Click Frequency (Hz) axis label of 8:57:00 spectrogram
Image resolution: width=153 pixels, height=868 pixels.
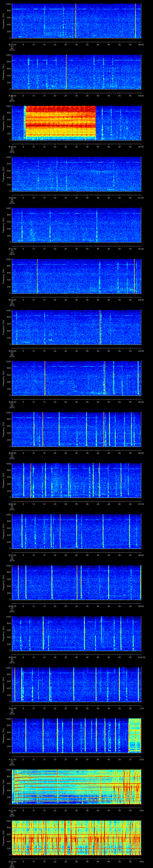click(x=3, y=531)
